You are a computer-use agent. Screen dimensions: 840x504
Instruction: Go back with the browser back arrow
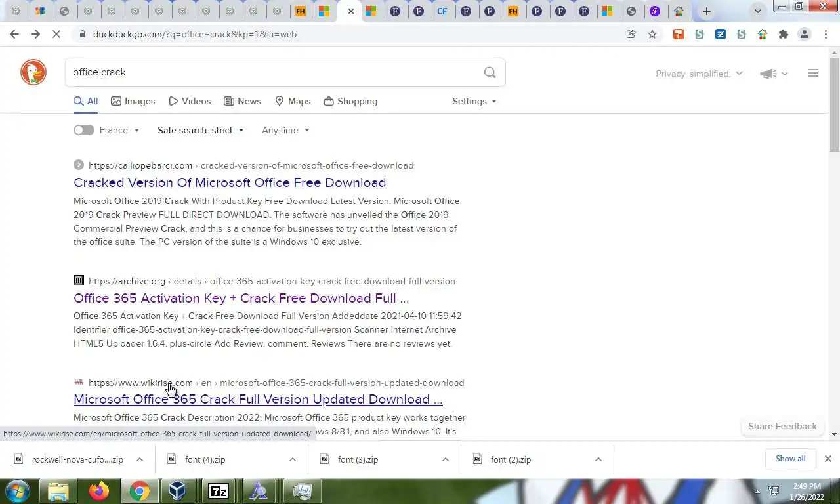coord(14,34)
